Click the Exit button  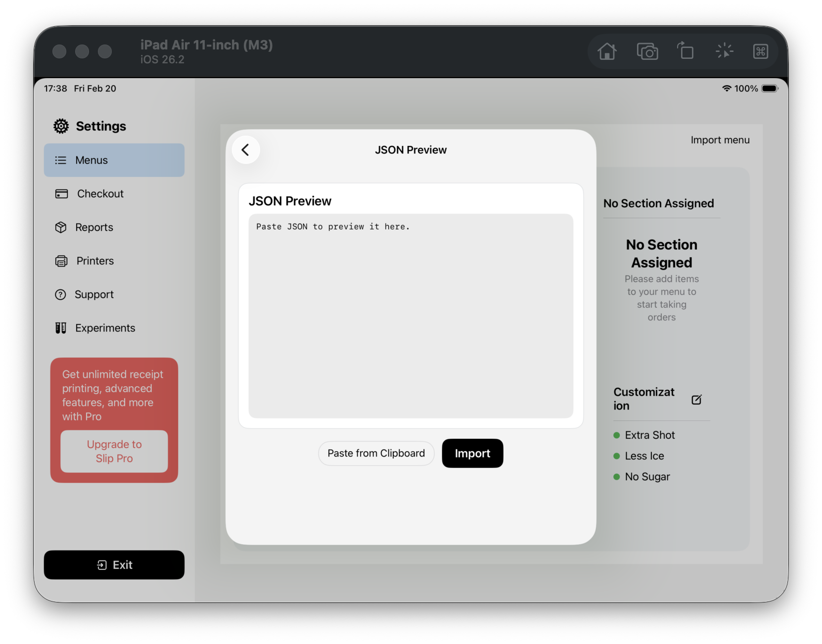click(x=114, y=565)
